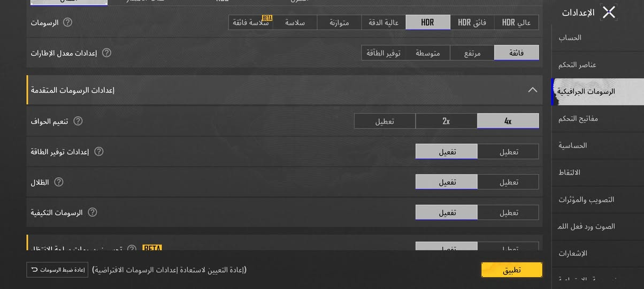Image resolution: width=644 pixels, height=289 pixels.
Task: Open the عناصر التحكم settings tab
Action: coord(597,65)
